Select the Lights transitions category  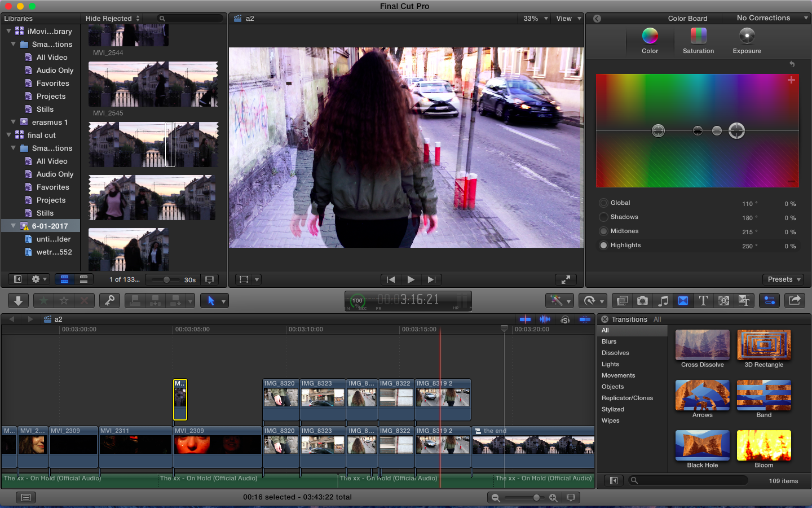(610, 364)
